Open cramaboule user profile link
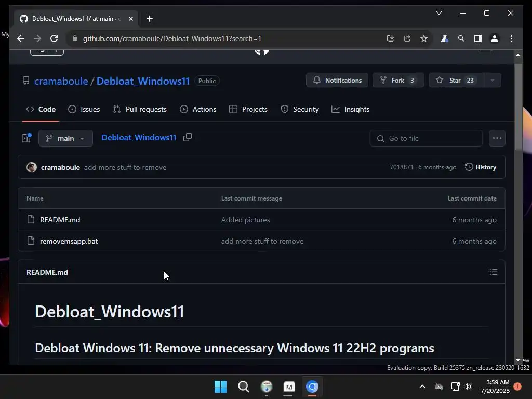 coord(61,81)
